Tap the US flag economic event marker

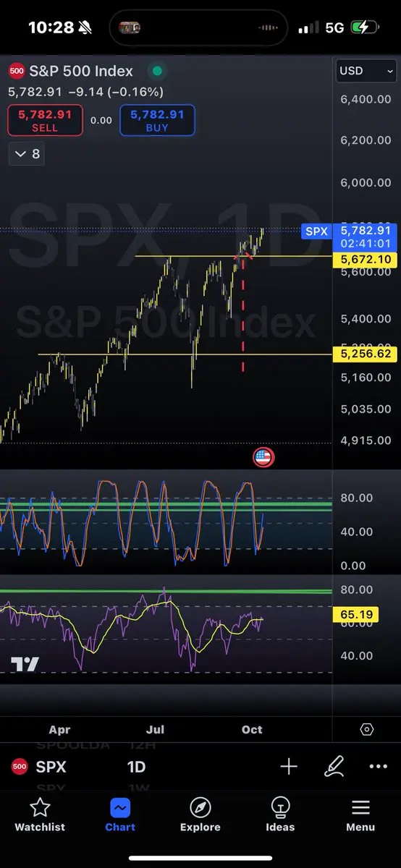[x=263, y=457]
